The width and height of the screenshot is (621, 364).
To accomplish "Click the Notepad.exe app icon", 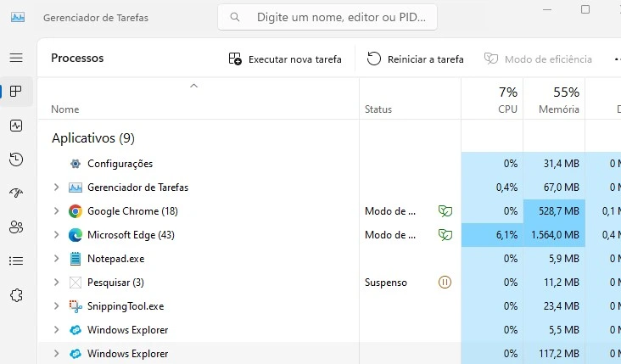I will pos(76,259).
